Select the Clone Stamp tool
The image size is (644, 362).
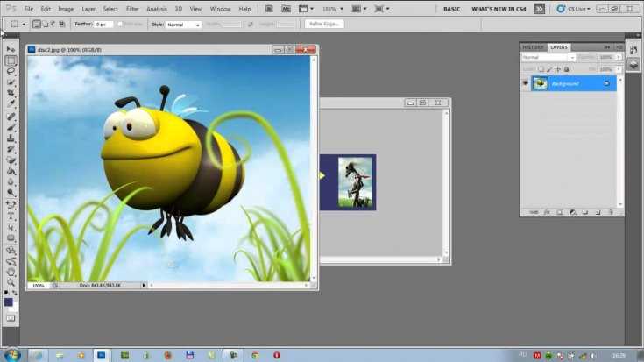tap(11, 138)
